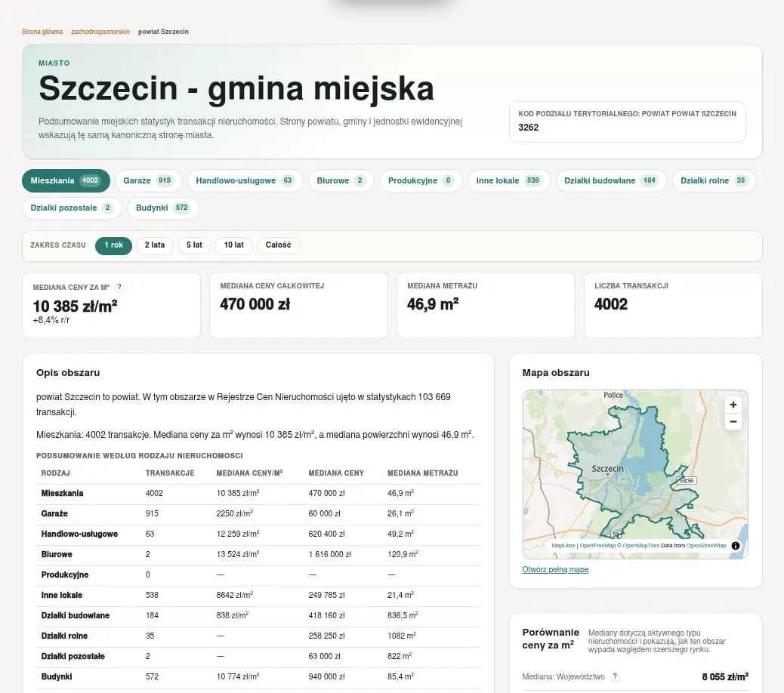The width and height of the screenshot is (784, 693).
Task: Follow the OpenStreetMap attribution link
Action: click(x=706, y=546)
